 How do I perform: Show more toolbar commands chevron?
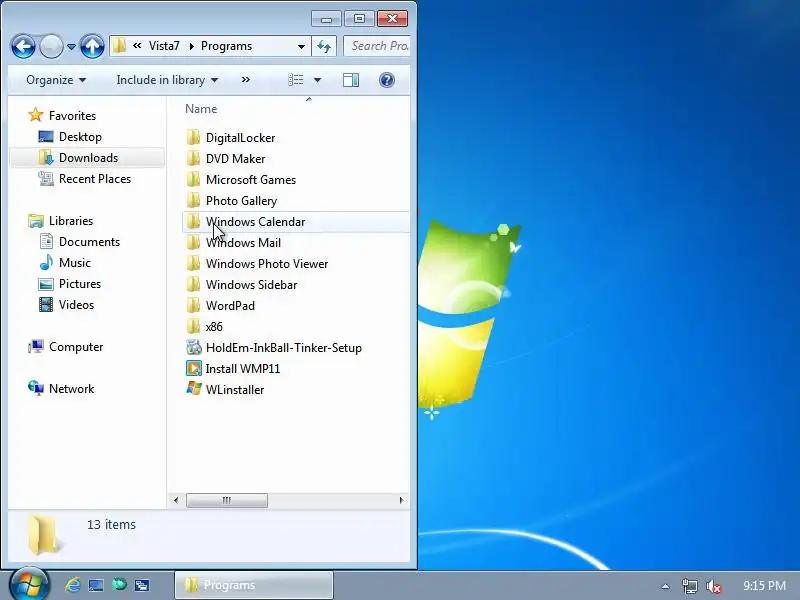coord(246,80)
